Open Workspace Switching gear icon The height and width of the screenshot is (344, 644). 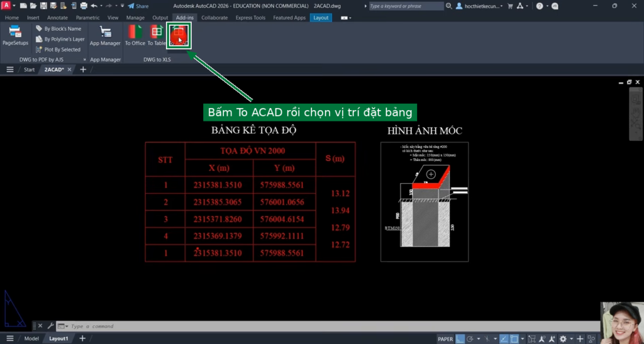(563, 339)
